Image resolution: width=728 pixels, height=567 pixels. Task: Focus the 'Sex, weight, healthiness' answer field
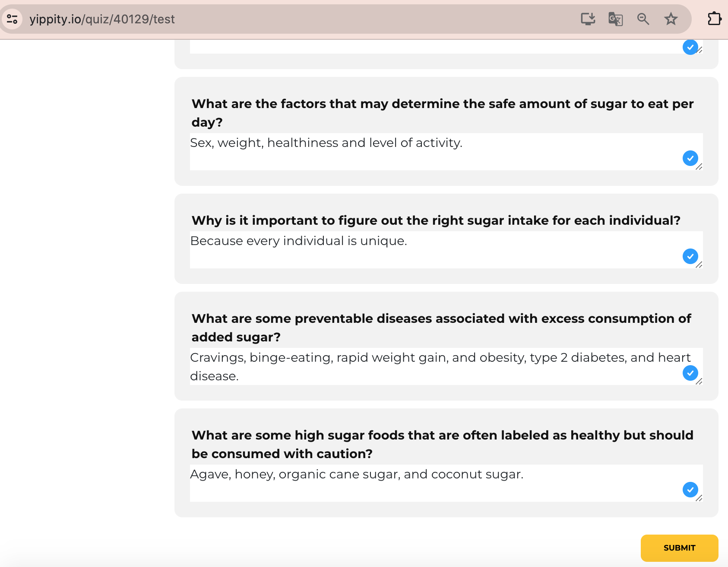coord(432,151)
